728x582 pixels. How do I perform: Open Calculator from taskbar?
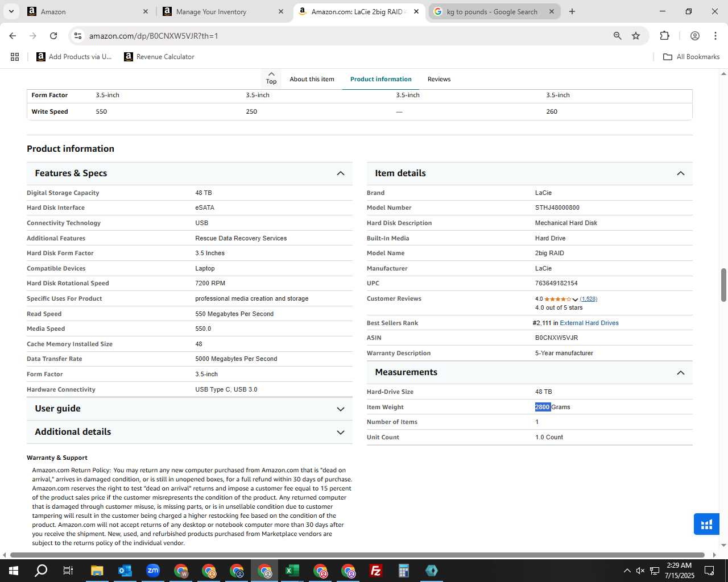[404, 571]
